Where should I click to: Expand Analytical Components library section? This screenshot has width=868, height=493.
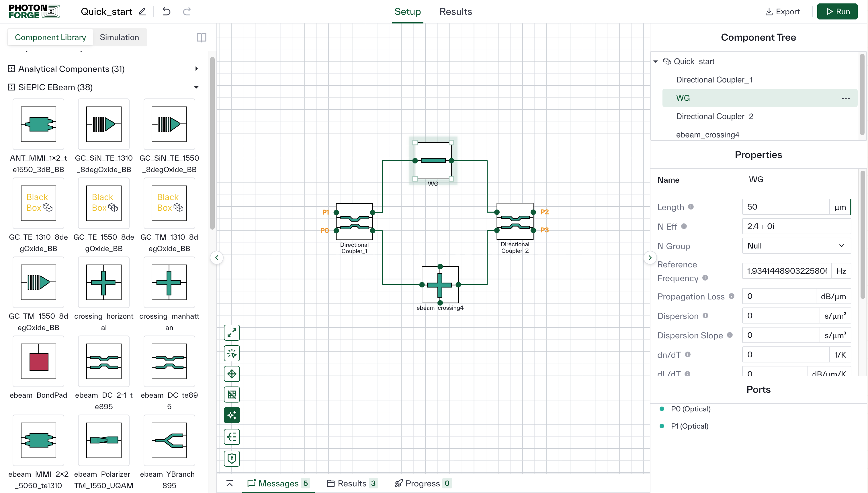pyautogui.click(x=196, y=69)
